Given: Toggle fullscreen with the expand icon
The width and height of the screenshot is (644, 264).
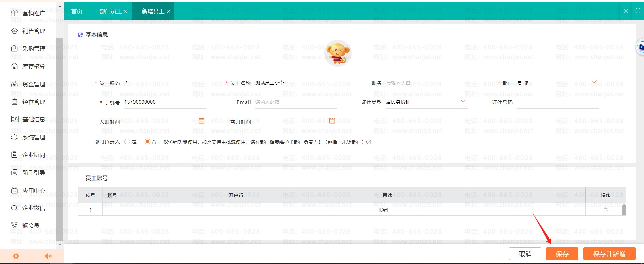Looking at the screenshot, I should 638,11.
